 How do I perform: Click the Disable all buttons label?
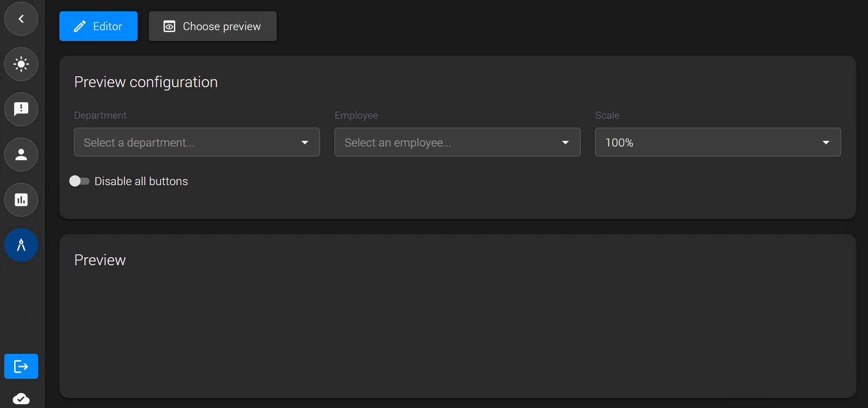pyautogui.click(x=141, y=181)
